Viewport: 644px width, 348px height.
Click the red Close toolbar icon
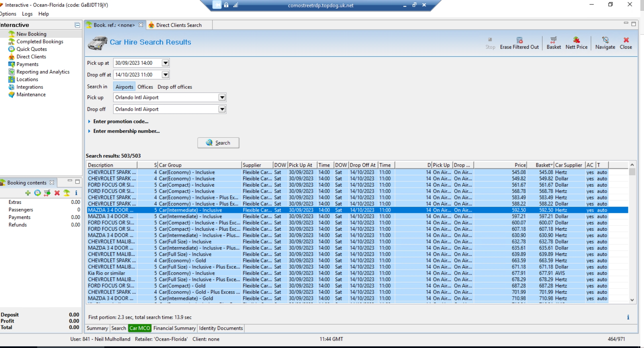tap(626, 43)
